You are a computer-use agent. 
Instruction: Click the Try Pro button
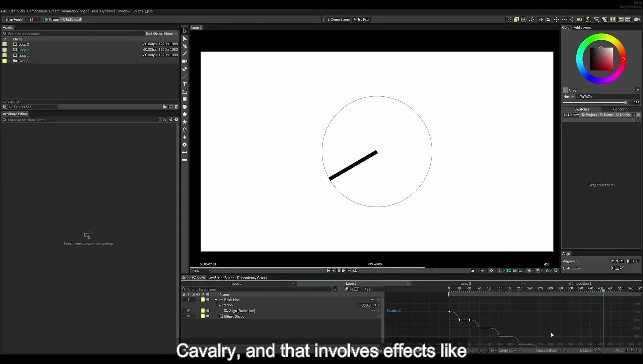tap(361, 19)
